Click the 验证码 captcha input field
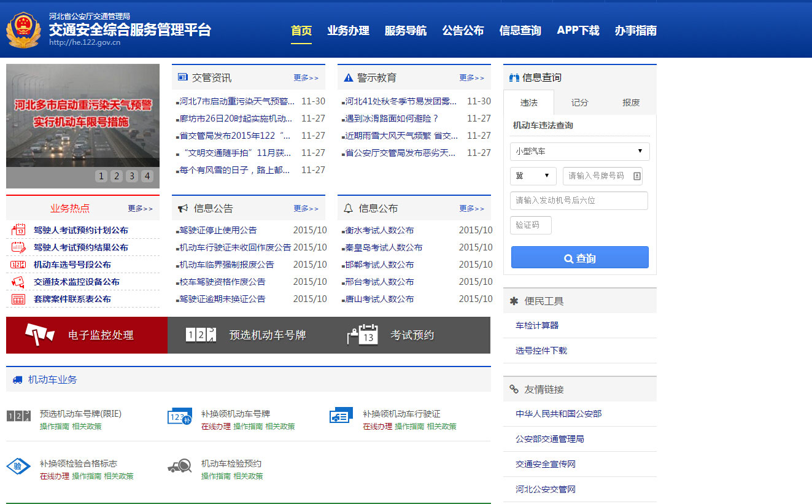The image size is (812, 504). pos(530,225)
